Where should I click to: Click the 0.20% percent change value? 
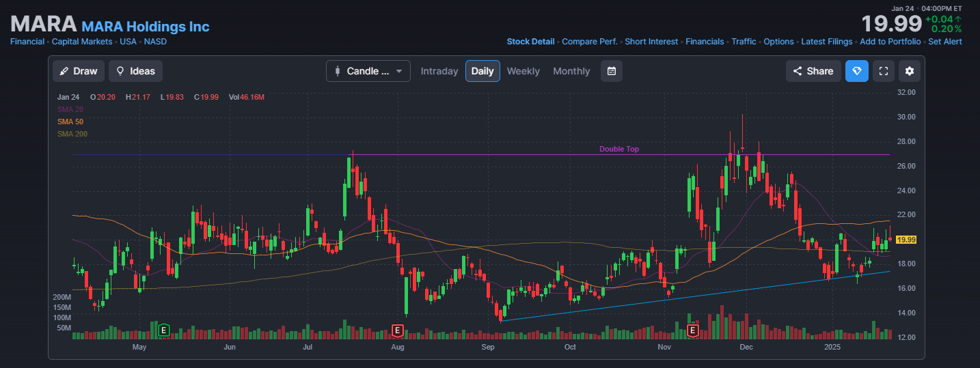[x=947, y=29]
